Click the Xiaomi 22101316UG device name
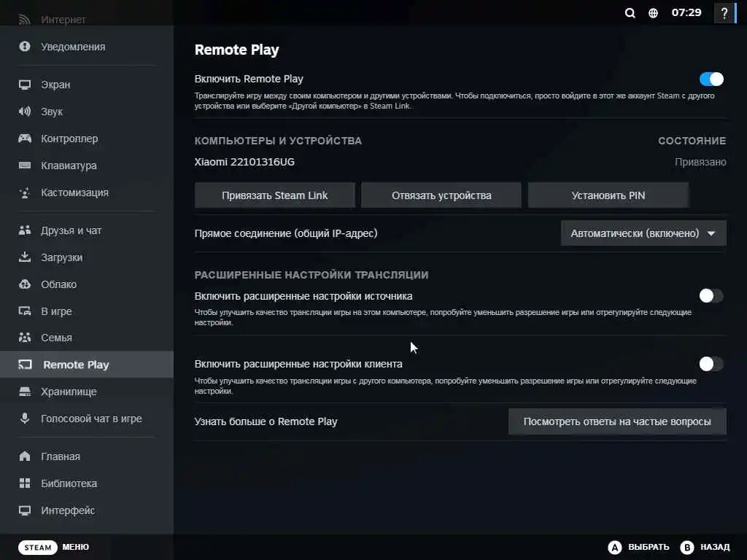 tap(244, 162)
